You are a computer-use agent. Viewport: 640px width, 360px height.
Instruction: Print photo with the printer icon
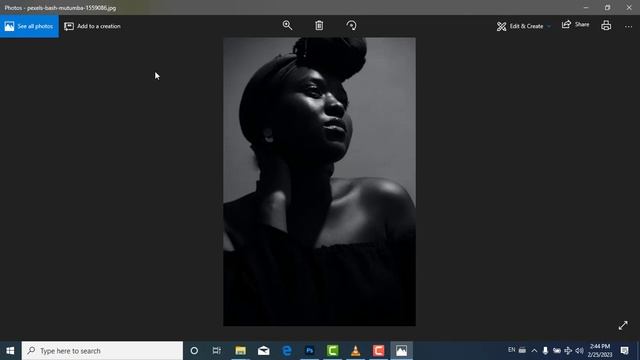click(606, 25)
